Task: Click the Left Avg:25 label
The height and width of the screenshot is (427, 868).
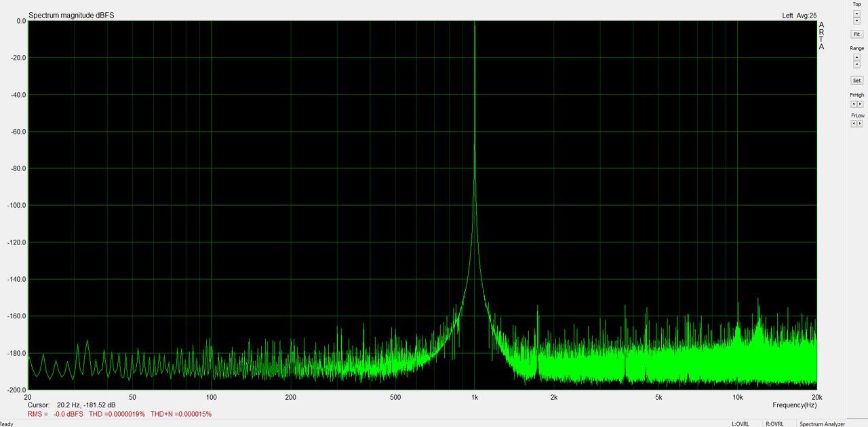Action: pos(799,15)
